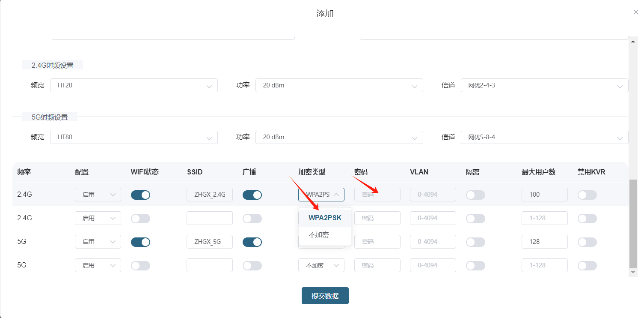
Task: Choose 不加密 option in encryption list
Action: pyautogui.click(x=319, y=235)
